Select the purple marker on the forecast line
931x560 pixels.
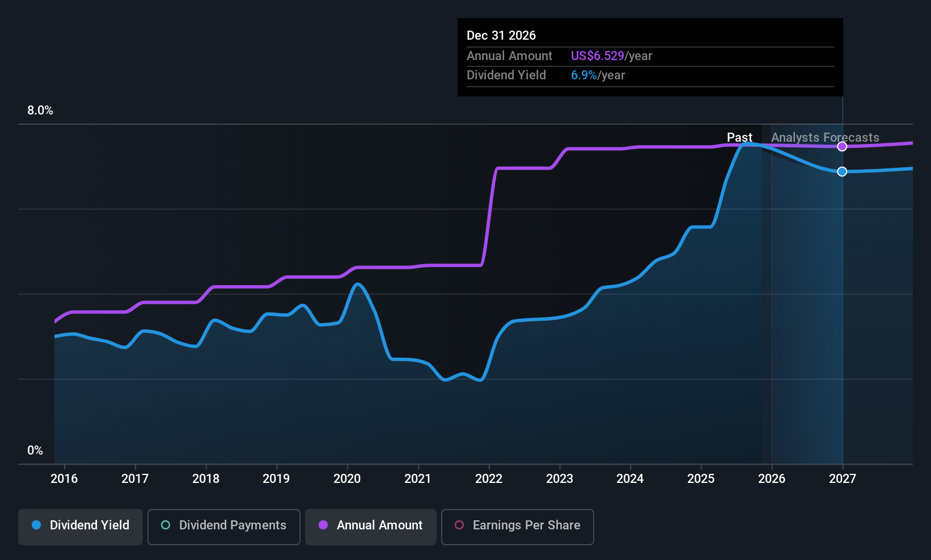coord(842,146)
